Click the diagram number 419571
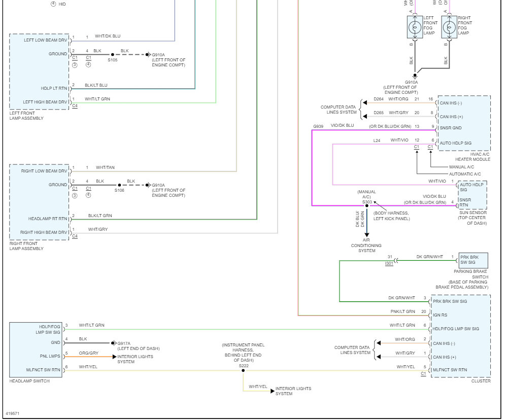This screenshot has width=505, height=420. pos(13,413)
